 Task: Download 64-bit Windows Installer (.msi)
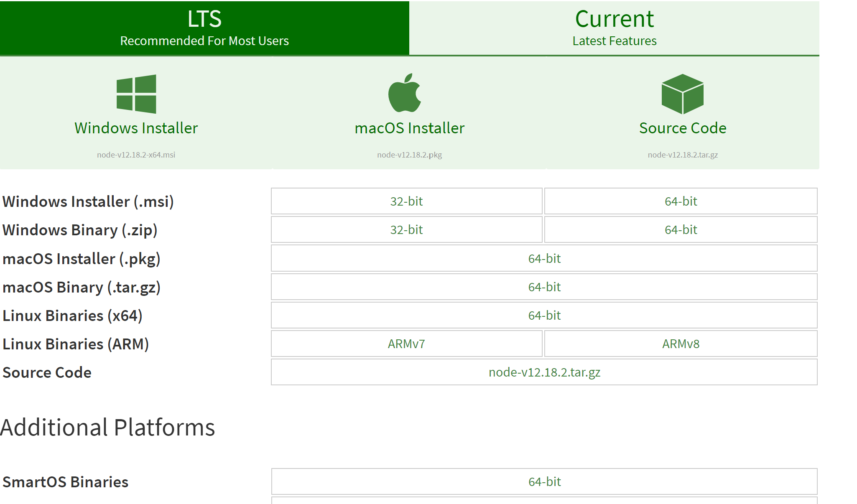[681, 201]
